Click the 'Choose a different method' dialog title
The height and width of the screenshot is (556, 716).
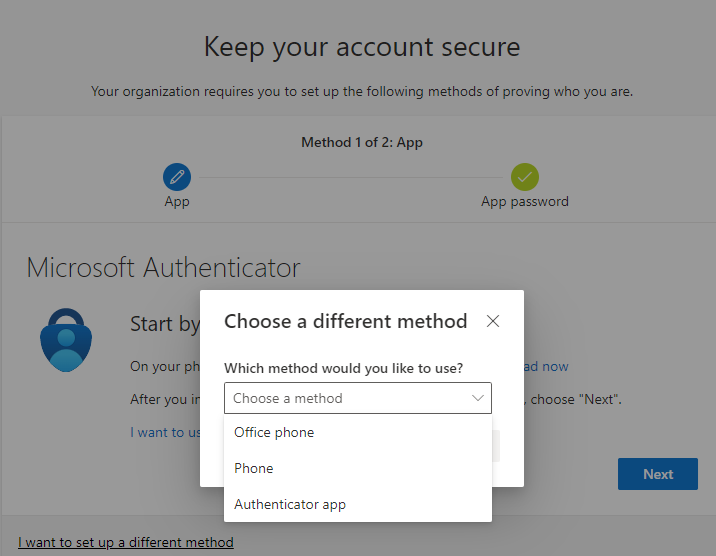tap(346, 321)
